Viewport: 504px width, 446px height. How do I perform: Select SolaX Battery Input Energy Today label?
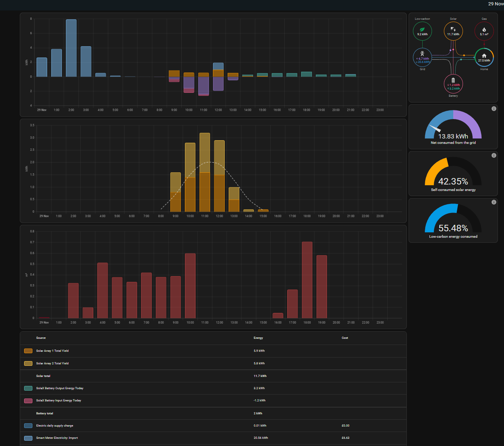(59, 400)
